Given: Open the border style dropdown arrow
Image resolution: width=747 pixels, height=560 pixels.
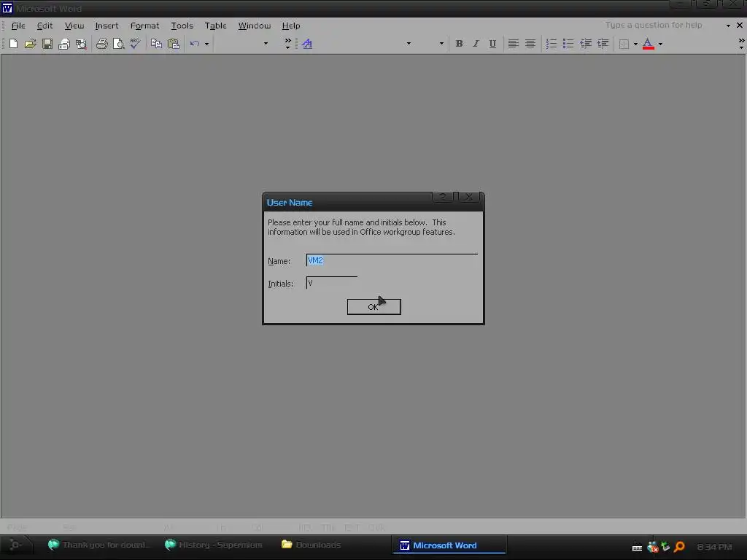Looking at the screenshot, I should (635, 44).
